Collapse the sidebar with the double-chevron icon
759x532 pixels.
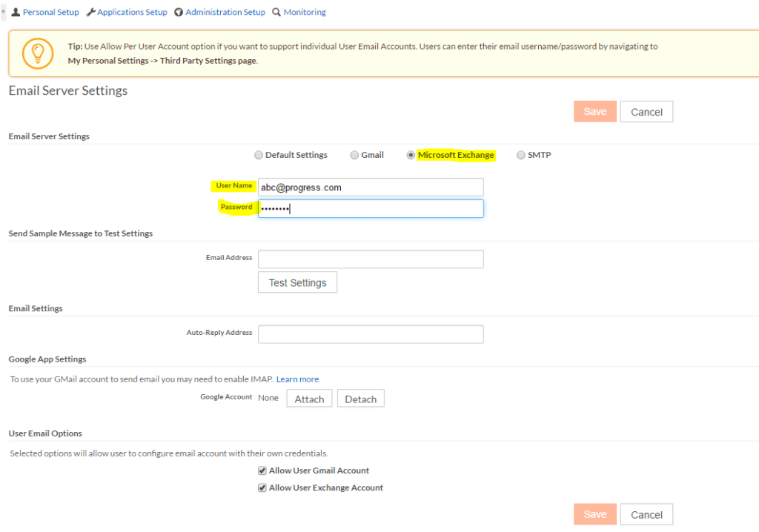tap(4, 12)
